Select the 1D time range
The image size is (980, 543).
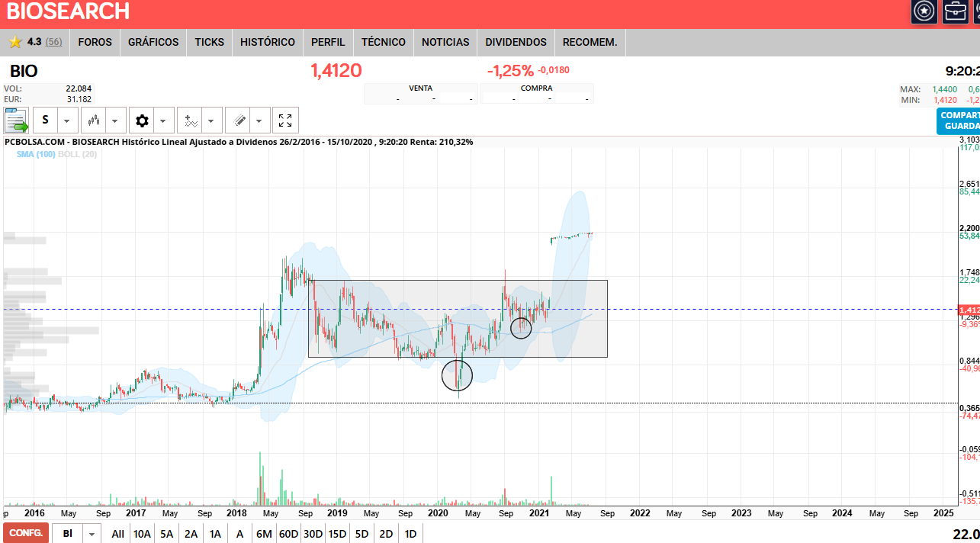410,534
